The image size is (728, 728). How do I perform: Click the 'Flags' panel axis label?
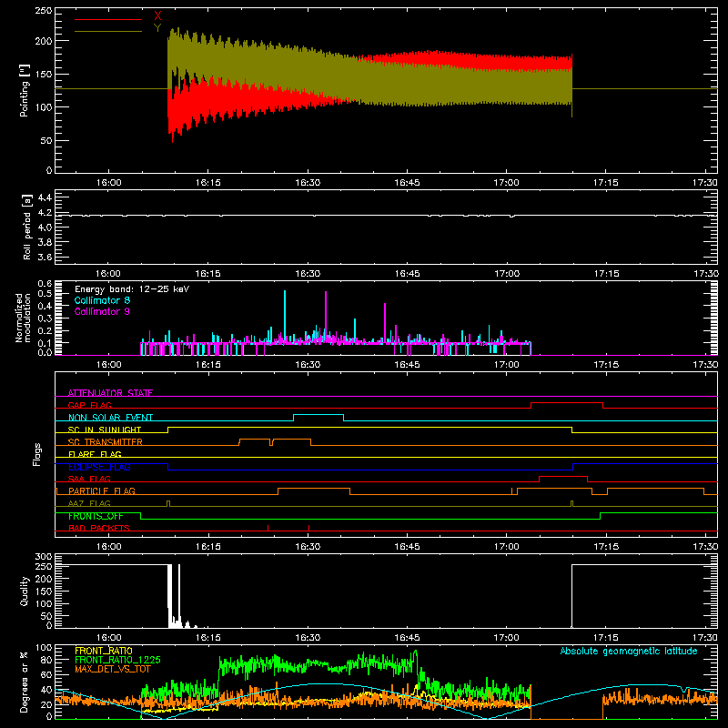pos(36,454)
